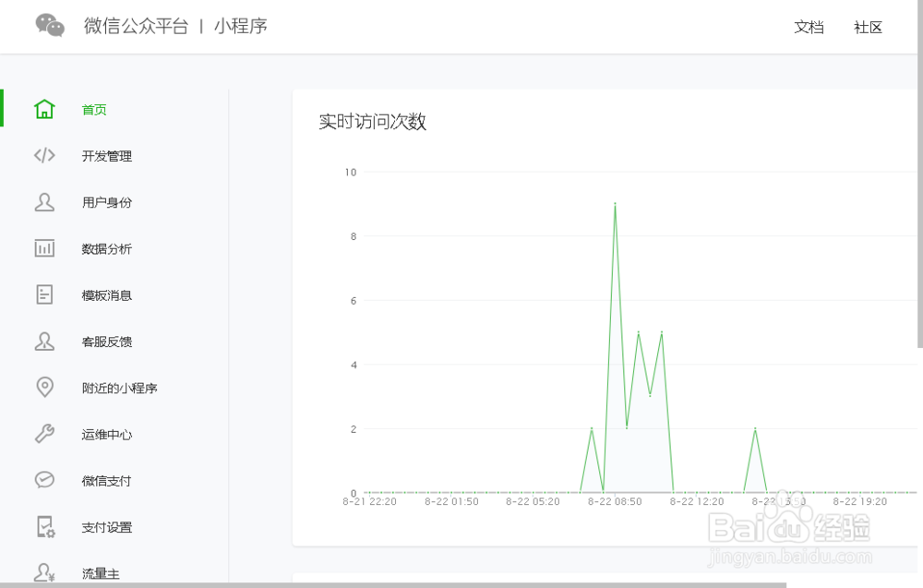Click the horizontal scrollbar at the bottom
Viewport: 923px width, 588px height.
(x=393, y=585)
